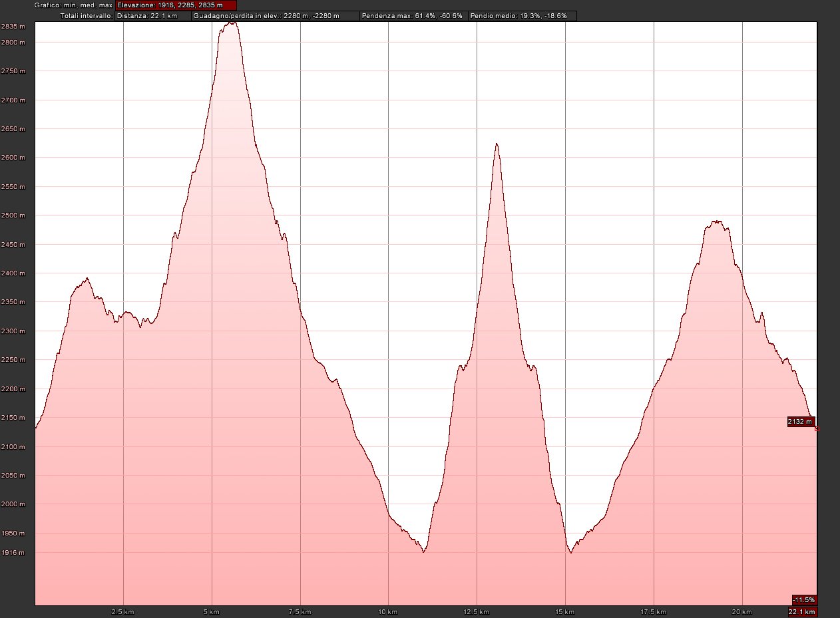The image size is (840, 618).
Task: Click the 10 km x-axis label
Action: coord(388,611)
